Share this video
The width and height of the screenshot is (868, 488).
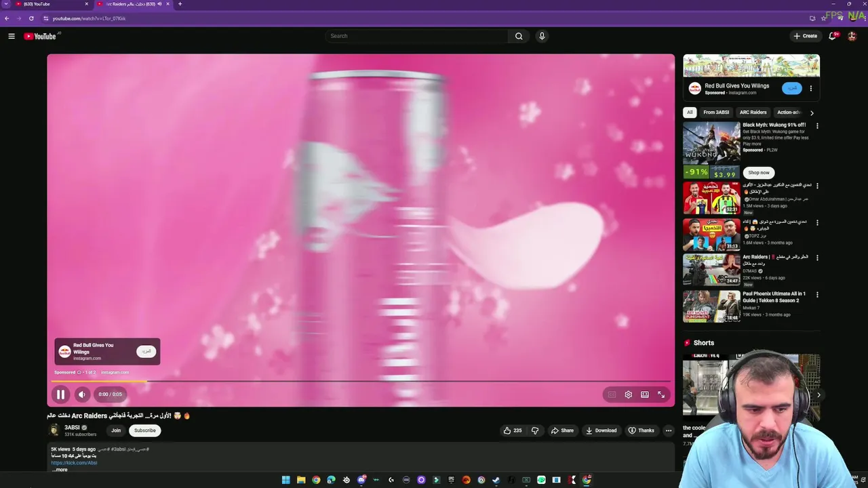pos(562,430)
